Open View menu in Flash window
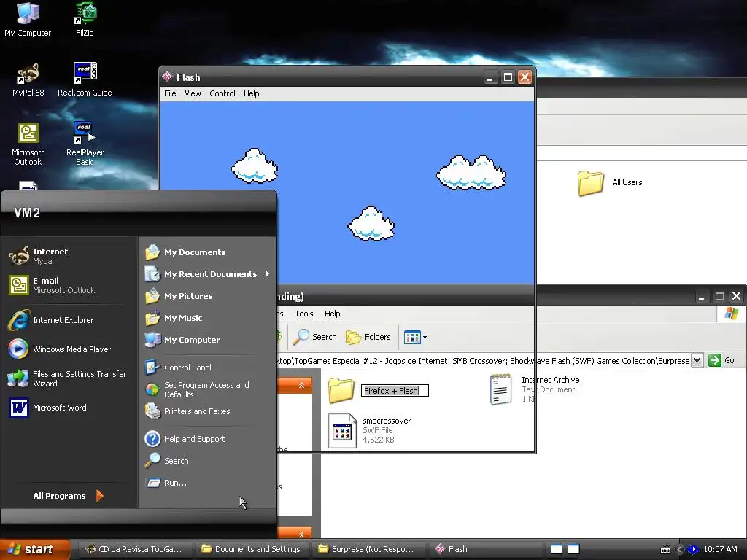Image resolution: width=747 pixels, height=560 pixels. (193, 93)
